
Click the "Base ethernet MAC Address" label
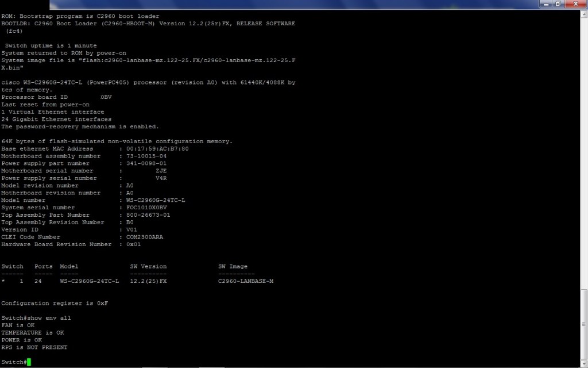click(47, 149)
